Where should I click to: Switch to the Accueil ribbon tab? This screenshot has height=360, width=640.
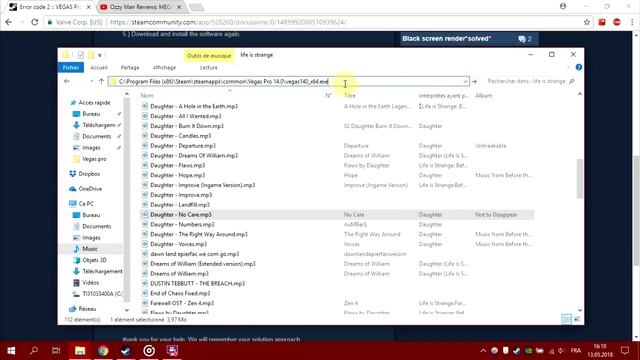coord(99,67)
